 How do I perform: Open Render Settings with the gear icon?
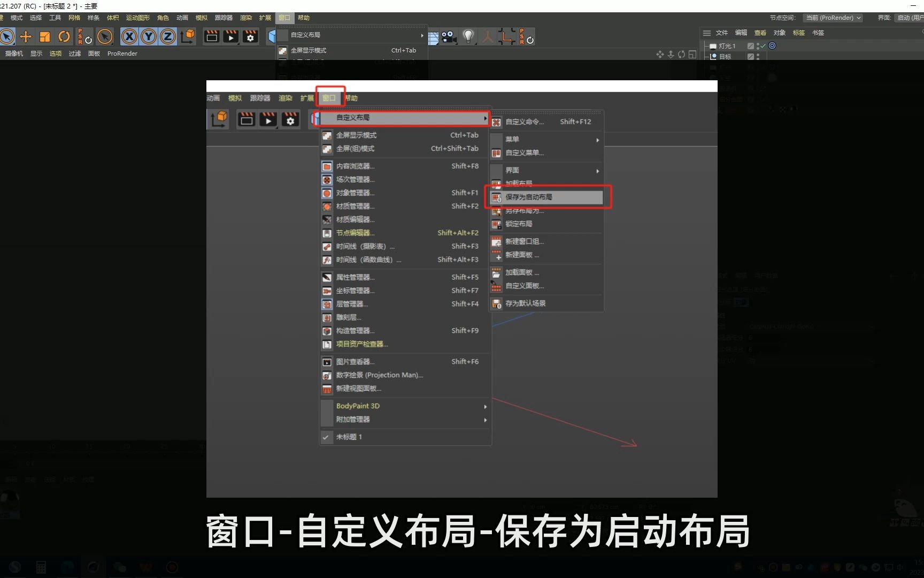coord(250,36)
